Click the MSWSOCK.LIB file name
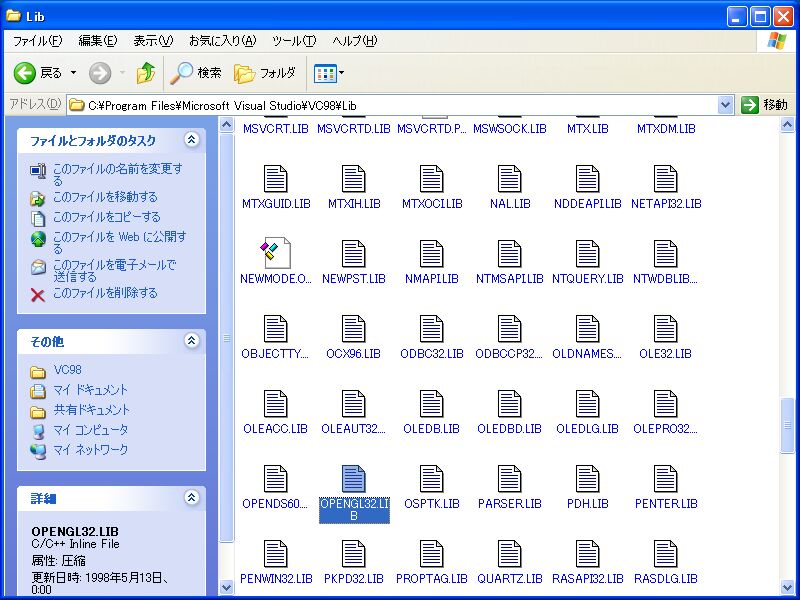The height and width of the screenshot is (600, 800). [x=509, y=129]
